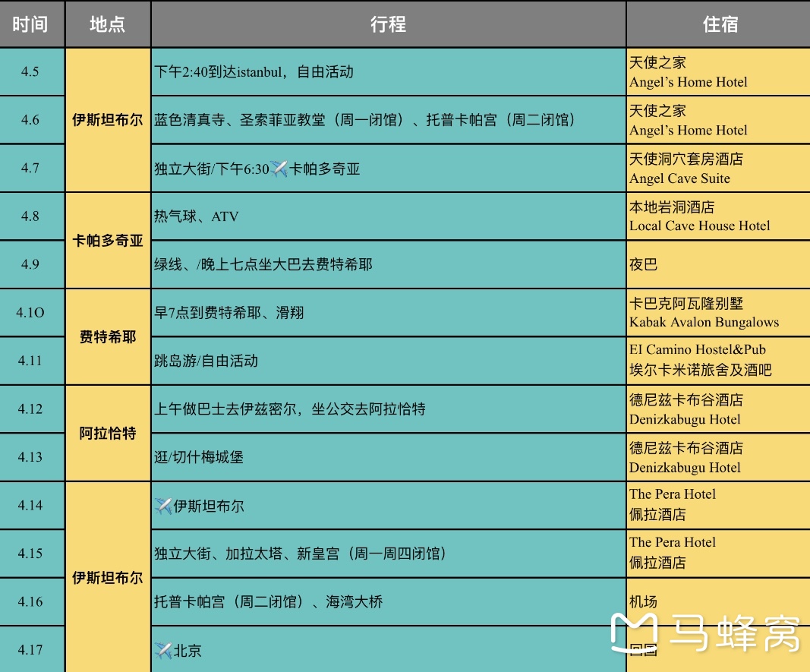Click the 行程 column header
The height and width of the screenshot is (672, 810).
[388, 24]
